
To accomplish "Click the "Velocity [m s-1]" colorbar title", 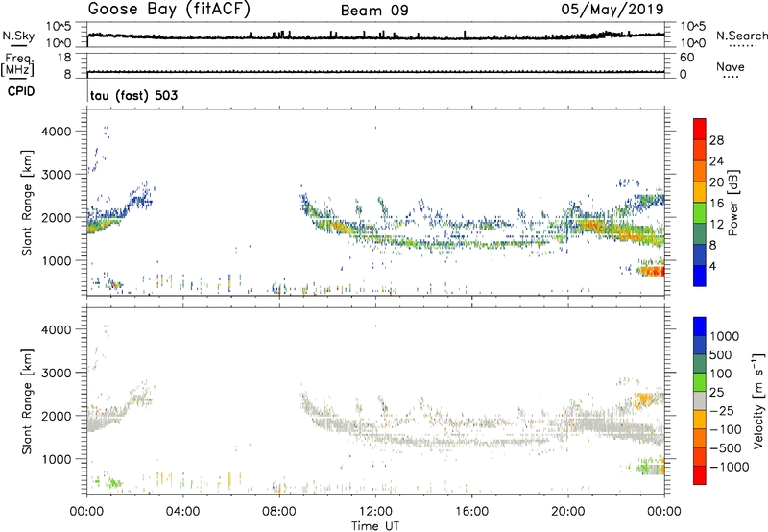I will tap(758, 400).
